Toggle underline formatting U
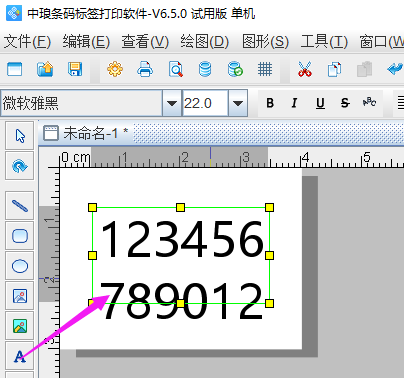 (320, 103)
